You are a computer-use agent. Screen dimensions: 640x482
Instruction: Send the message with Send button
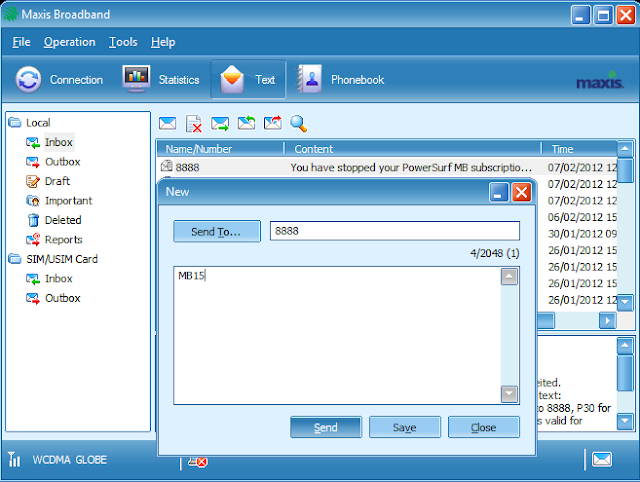[326, 427]
